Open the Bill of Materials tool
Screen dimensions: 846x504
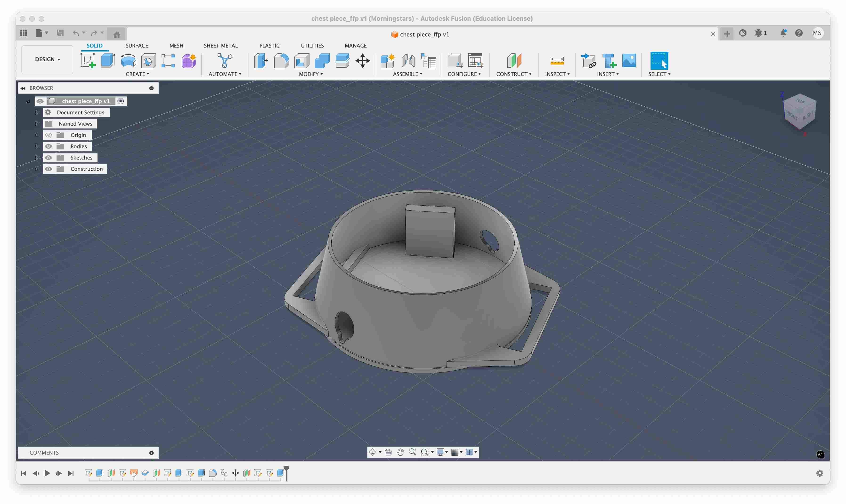pyautogui.click(x=429, y=61)
